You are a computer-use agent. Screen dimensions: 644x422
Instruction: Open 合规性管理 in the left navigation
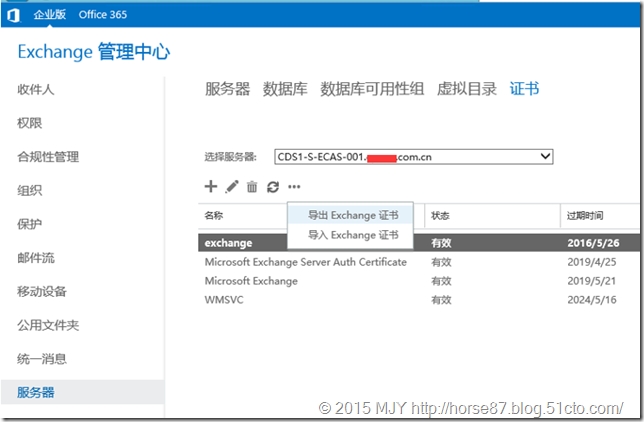[48, 157]
